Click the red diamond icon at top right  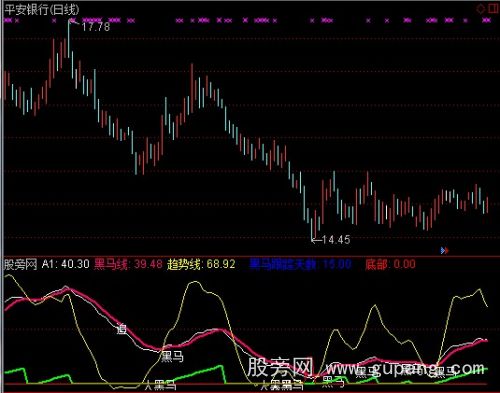(x=480, y=8)
